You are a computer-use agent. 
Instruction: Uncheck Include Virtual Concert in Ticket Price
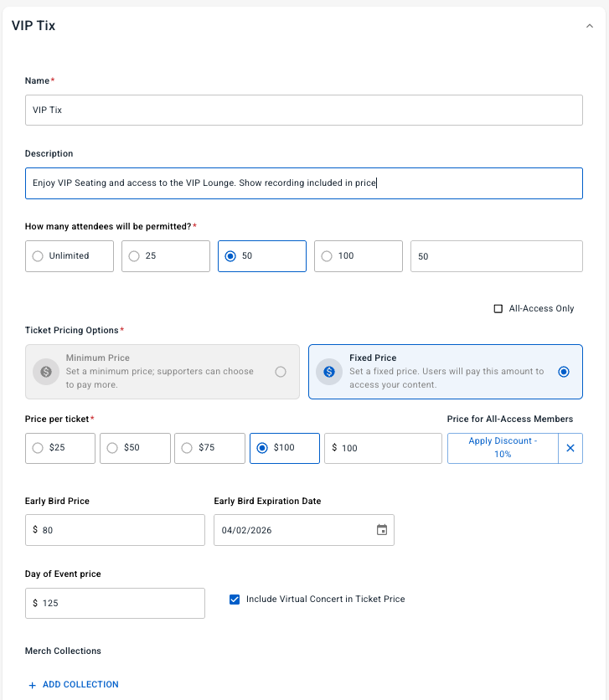(x=235, y=599)
